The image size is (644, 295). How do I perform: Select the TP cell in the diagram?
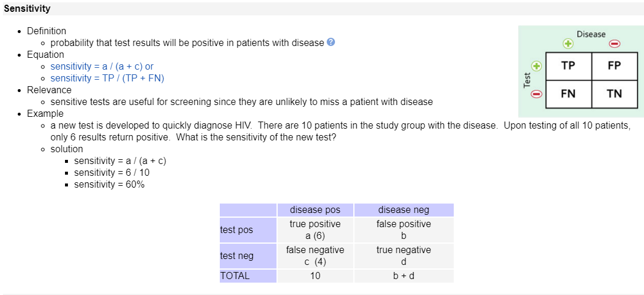[568, 65]
